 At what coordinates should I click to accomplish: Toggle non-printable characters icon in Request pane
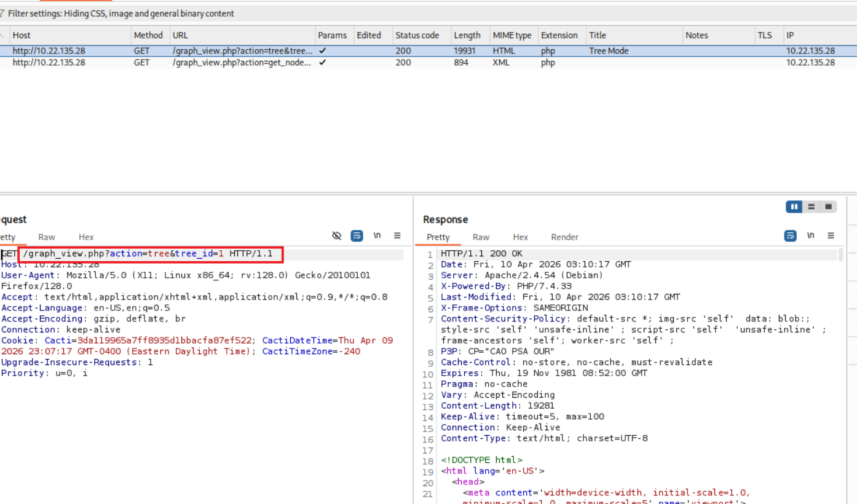(336, 236)
